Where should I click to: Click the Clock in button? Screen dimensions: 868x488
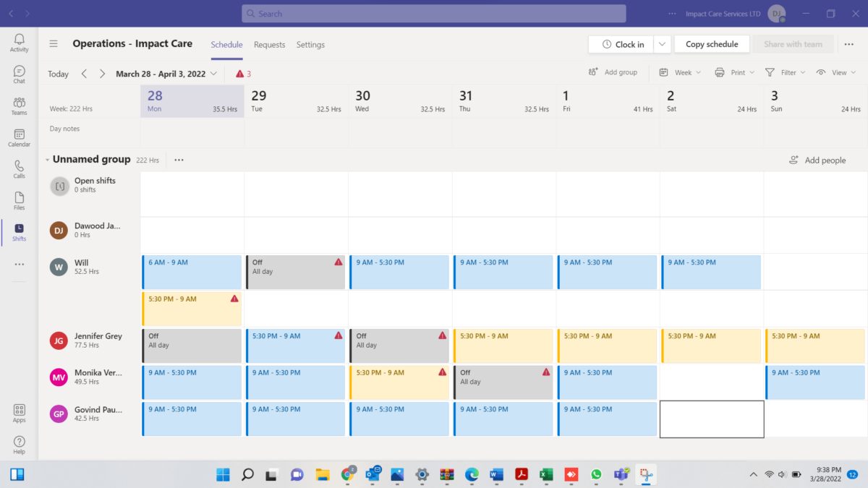621,43
